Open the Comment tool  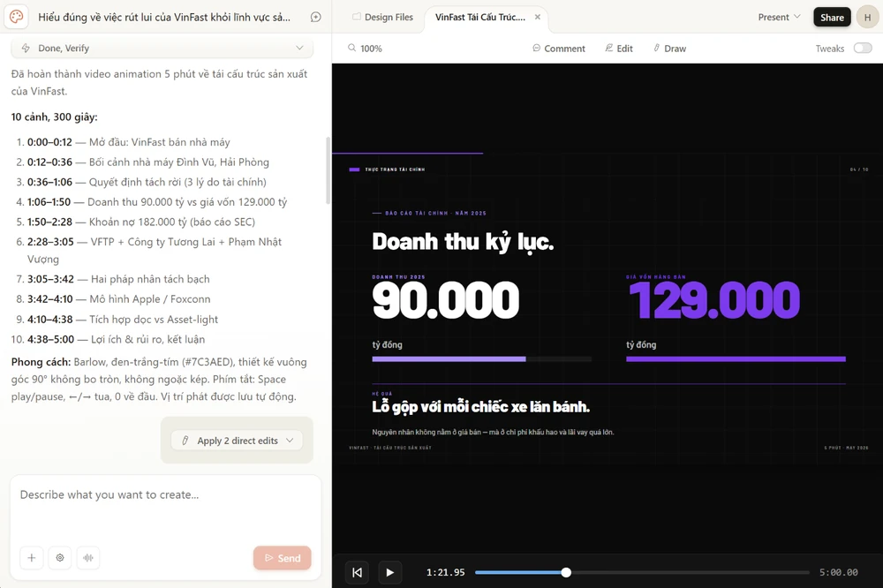click(x=559, y=49)
